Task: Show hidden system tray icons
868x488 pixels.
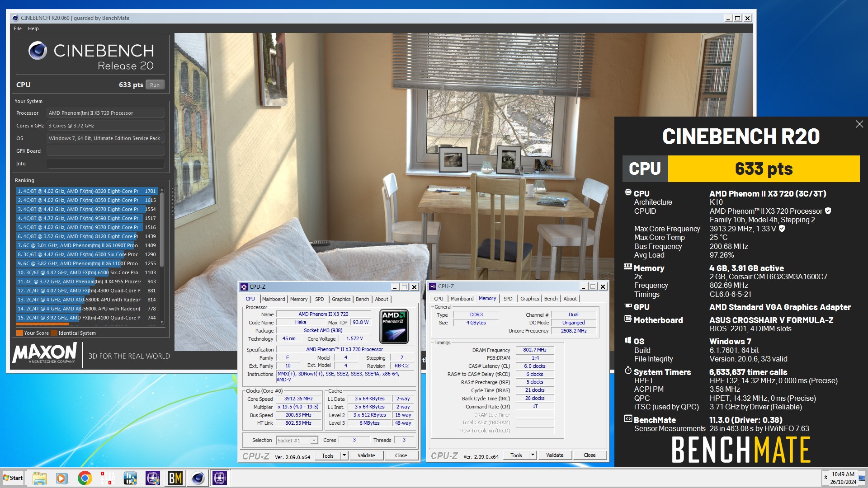Action: pos(826,478)
